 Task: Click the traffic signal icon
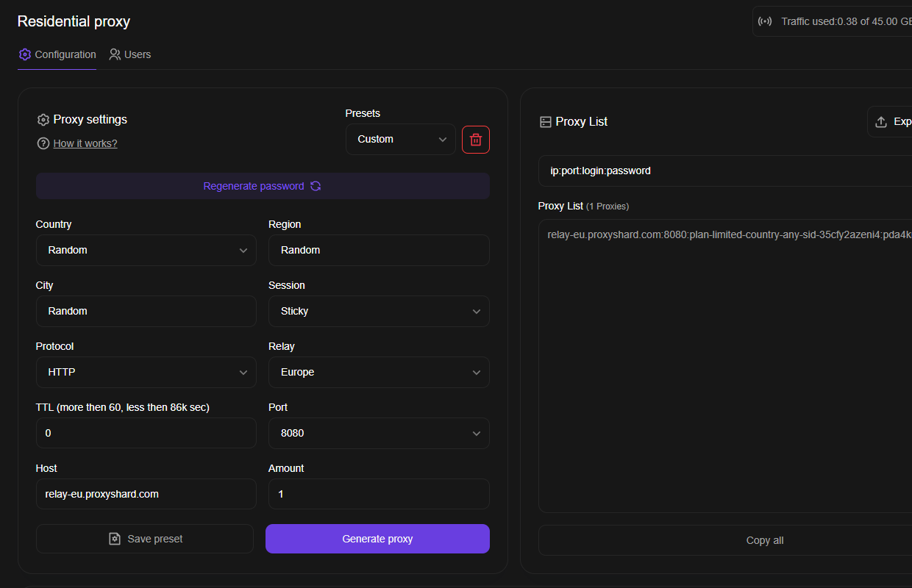coord(766,21)
